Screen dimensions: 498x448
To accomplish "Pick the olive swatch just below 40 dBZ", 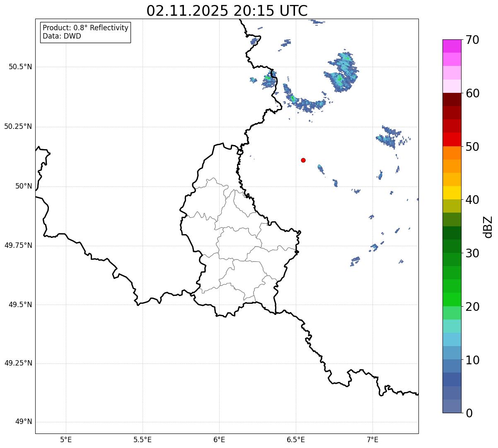I will 452,206.
